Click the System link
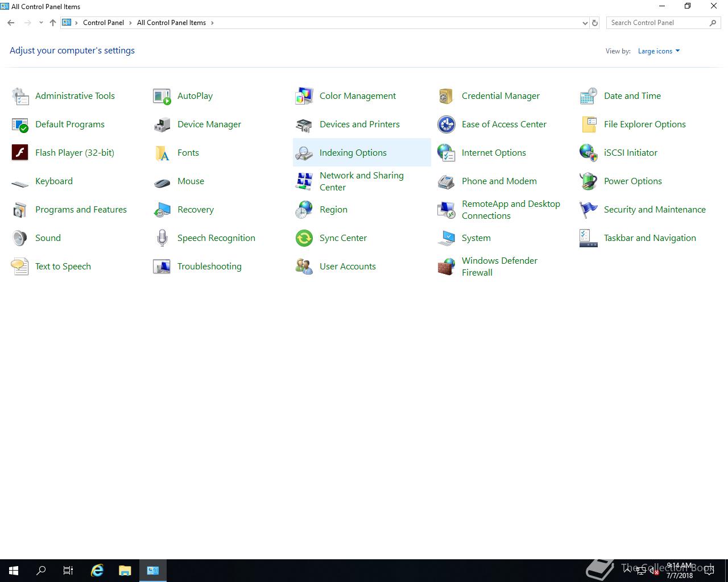 [x=476, y=238]
